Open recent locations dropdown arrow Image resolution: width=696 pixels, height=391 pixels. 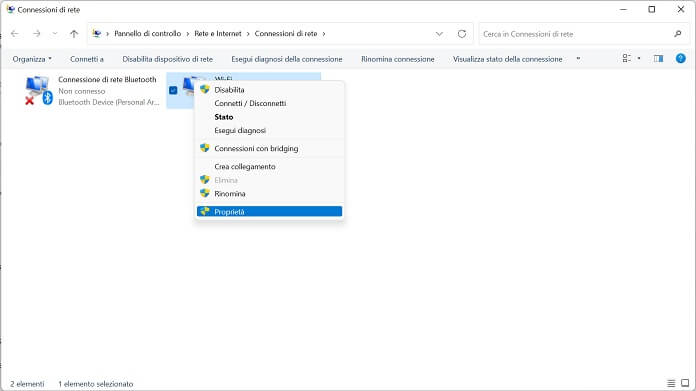pyautogui.click(x=55, y=34)
